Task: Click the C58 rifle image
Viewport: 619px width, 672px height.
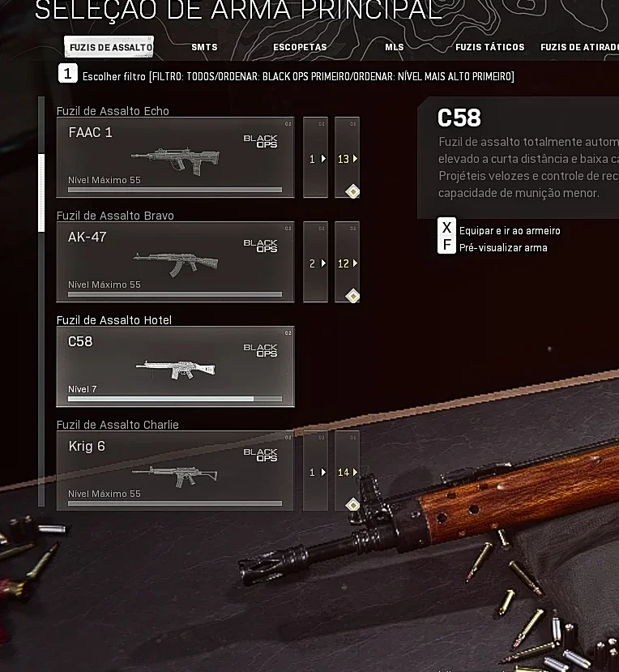Action: coord(176,370)
